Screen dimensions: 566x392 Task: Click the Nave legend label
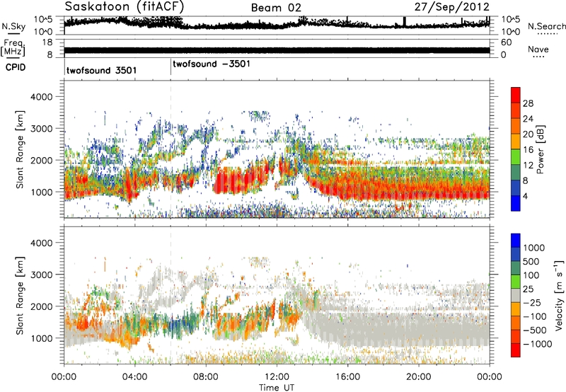(538, 50)
